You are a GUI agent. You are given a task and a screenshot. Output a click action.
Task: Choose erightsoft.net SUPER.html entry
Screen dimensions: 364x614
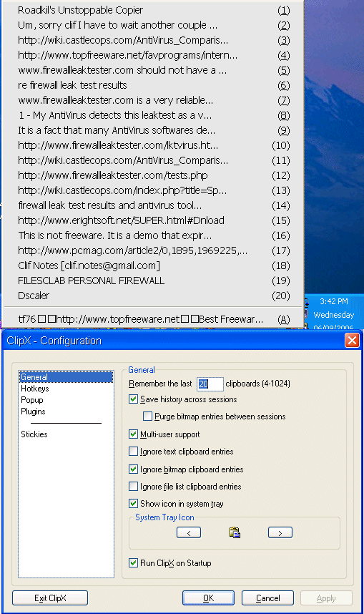click(154, 220)
